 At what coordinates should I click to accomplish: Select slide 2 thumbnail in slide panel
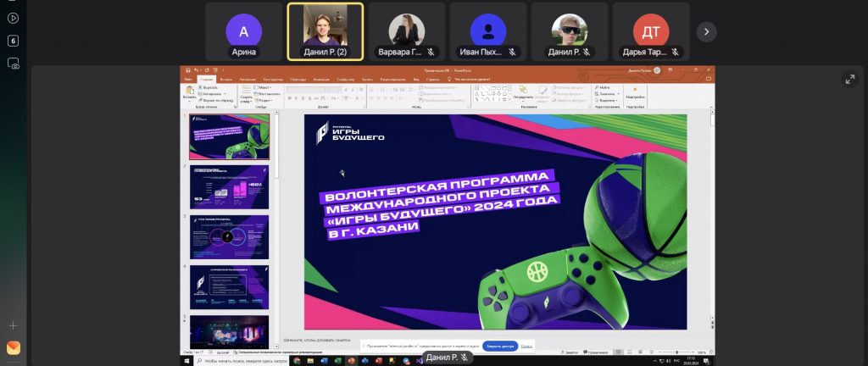pyautogui.click(x=229, y=187)
